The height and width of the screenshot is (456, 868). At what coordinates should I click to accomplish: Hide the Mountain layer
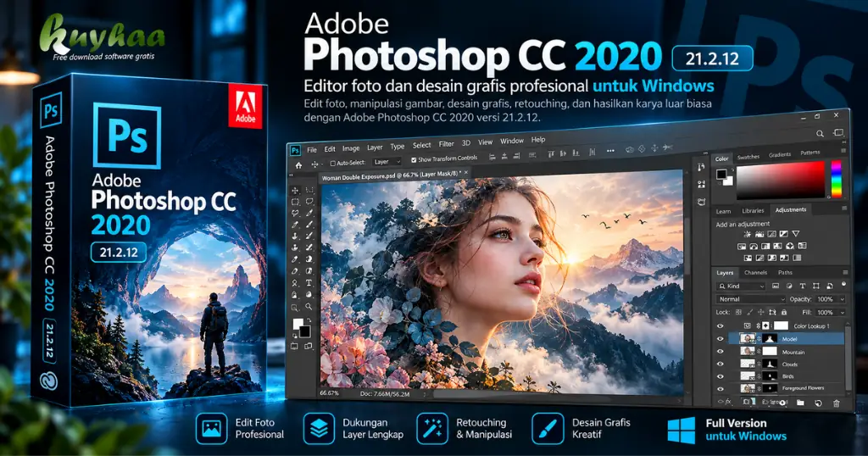tap(721, 352)
